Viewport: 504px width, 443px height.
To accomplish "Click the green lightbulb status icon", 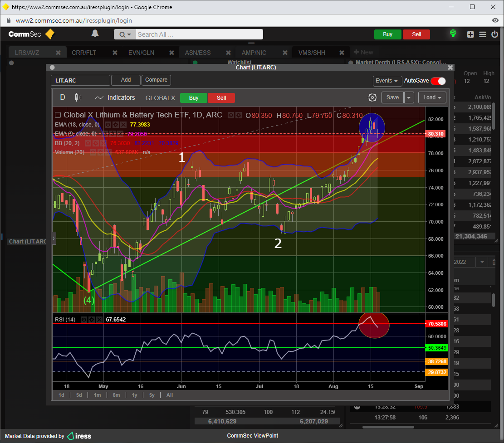I will 452,34.
